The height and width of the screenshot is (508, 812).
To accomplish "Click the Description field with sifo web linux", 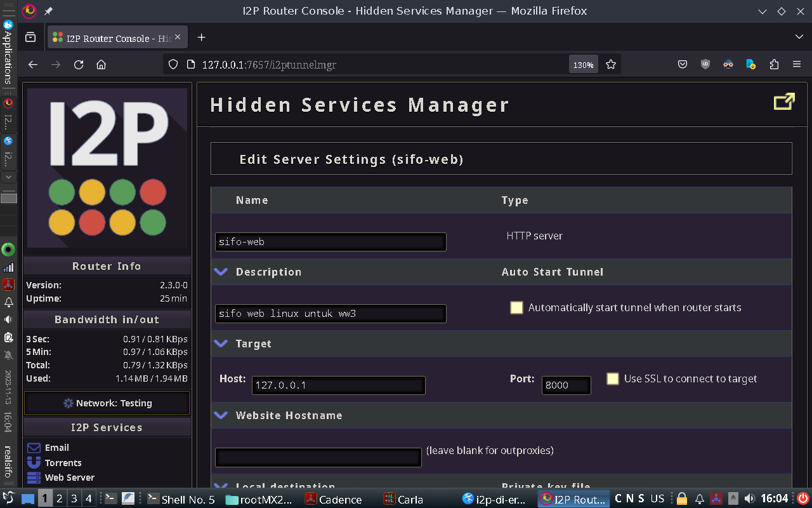I will 331,314.
